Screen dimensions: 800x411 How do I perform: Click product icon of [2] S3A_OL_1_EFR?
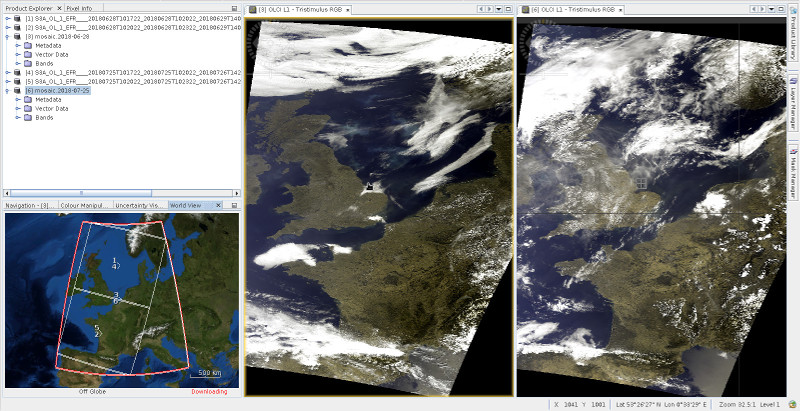[17, 28]
